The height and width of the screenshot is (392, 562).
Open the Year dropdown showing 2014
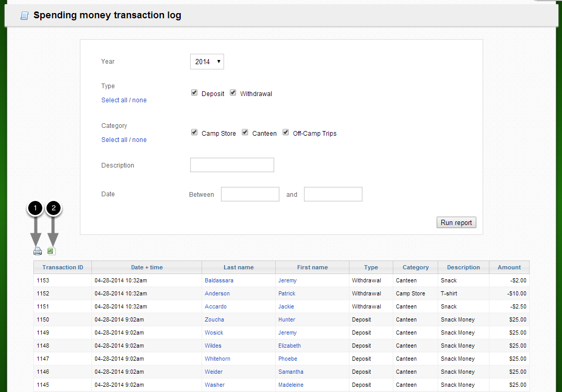[207, 61]
